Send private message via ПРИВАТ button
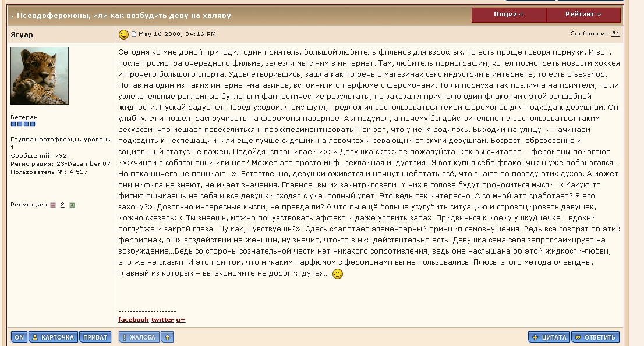 coord(95,337)
